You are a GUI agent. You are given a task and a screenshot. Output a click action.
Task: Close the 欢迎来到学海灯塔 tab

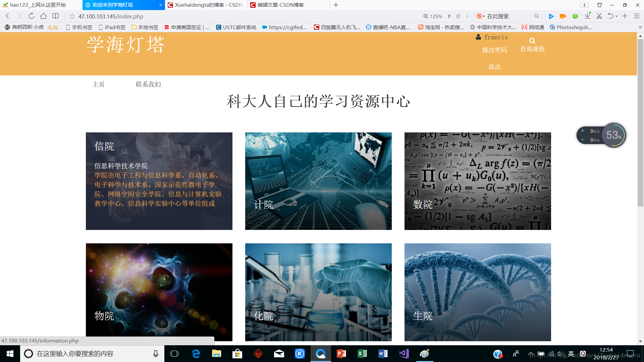[x=161, y=5]
